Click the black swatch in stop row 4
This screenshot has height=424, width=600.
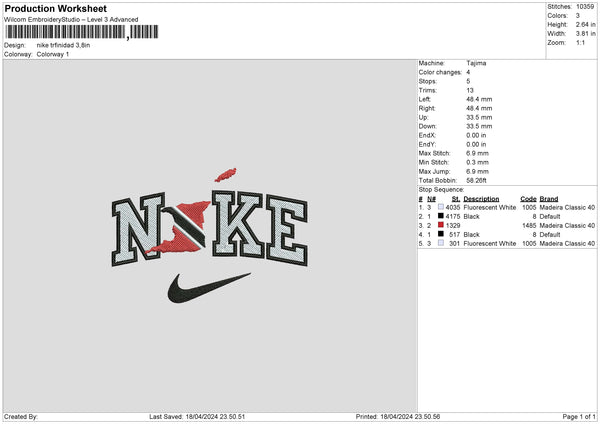[x=441, y=234]
